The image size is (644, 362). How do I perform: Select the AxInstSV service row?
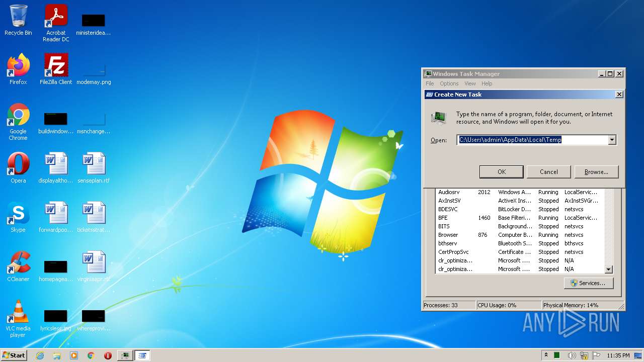click(520, 201)
